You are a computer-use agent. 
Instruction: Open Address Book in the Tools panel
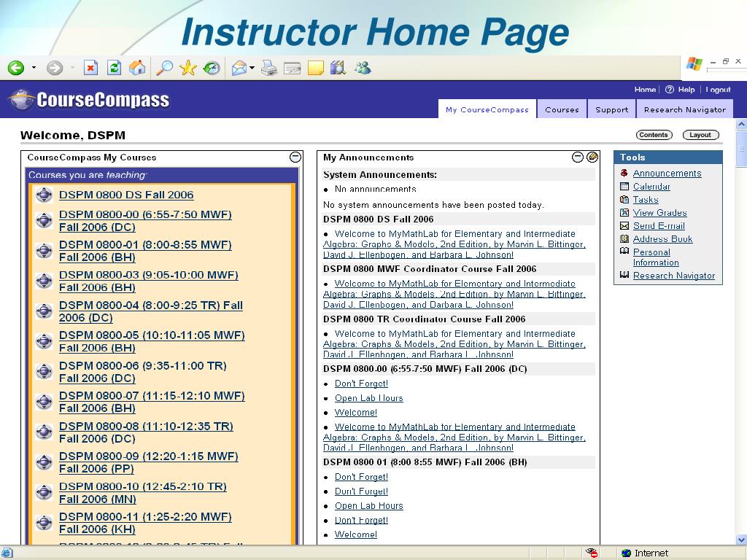[662, 239]
